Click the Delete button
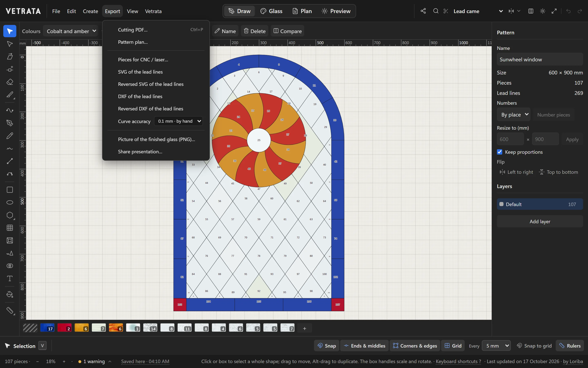The image size is (588, 368). tap(255, 31)
